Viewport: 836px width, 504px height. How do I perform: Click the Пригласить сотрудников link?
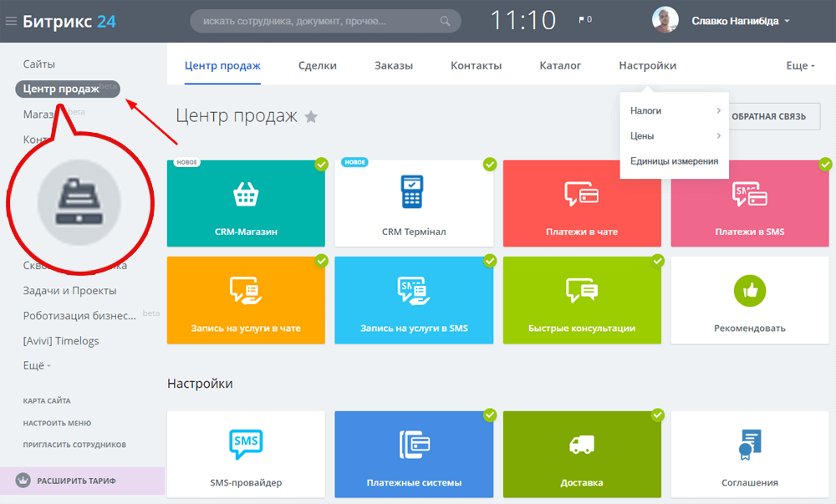(74, 445)
